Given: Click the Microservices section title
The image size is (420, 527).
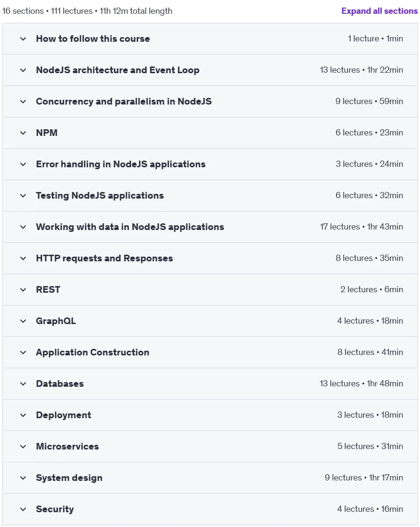Looking at the screenshot, I should (67, 446).
